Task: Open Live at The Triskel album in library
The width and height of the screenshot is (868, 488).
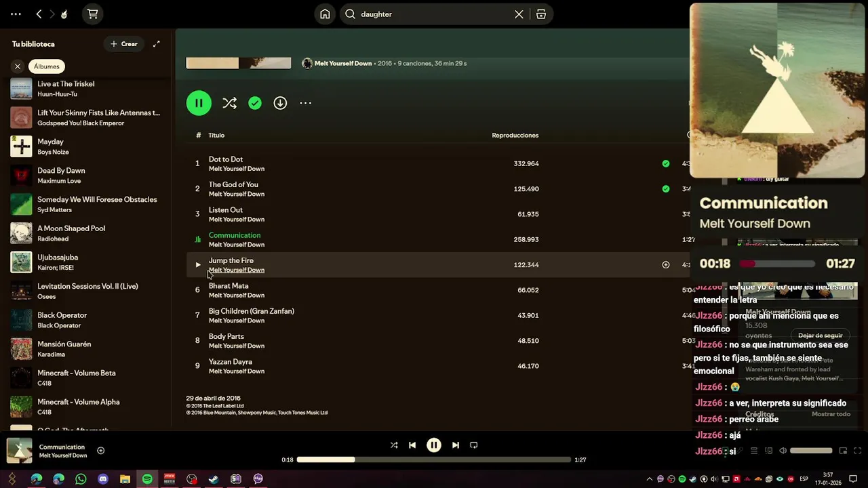Action: (x=86, y=89)
